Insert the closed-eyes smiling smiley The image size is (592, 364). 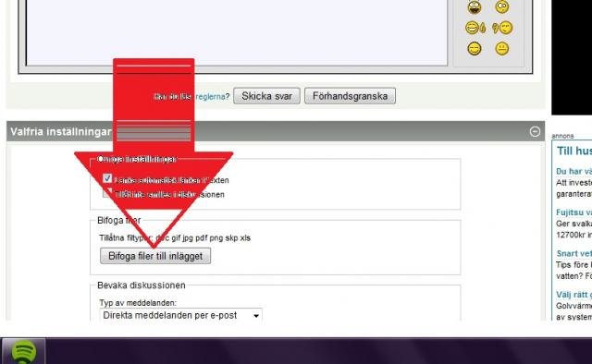click(x=475, y=49)
